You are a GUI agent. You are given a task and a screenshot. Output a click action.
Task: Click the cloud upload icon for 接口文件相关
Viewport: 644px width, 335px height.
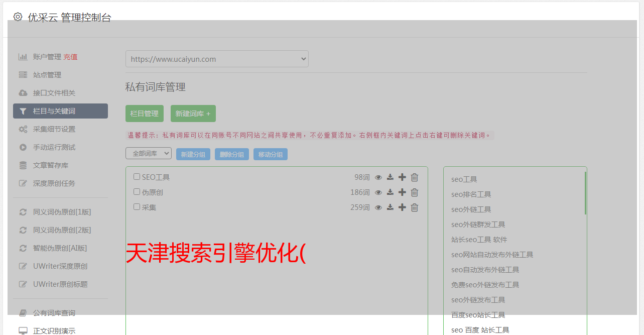[x=23, y=93]
